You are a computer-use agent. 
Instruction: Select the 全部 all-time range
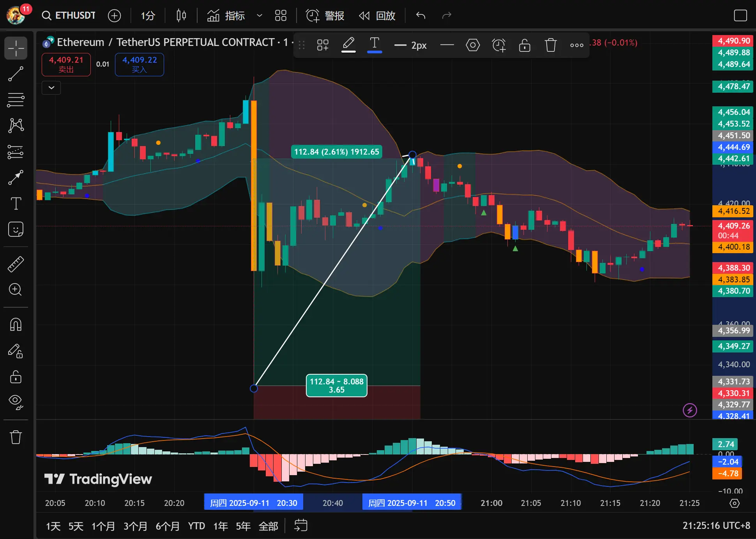click(268, 526)
